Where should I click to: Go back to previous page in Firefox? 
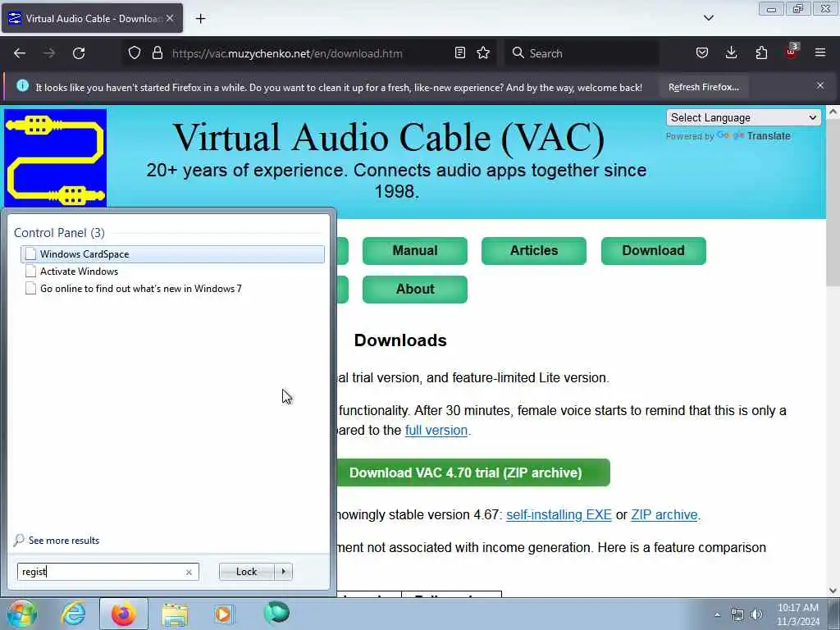[x=20, y=53]
